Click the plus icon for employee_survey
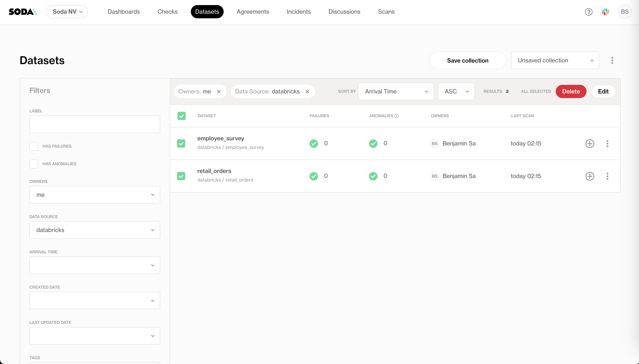The width and height of the screenshot is (639, 364). pos(589,143)
